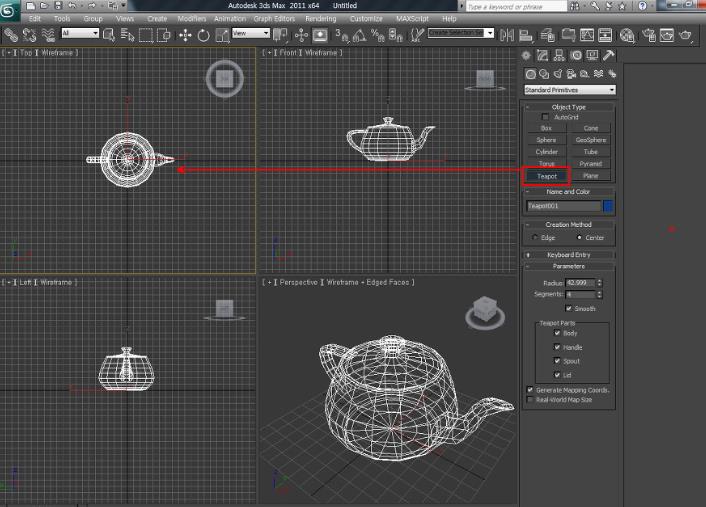Expand the Keyboard Entry rollout

[569, 255]
